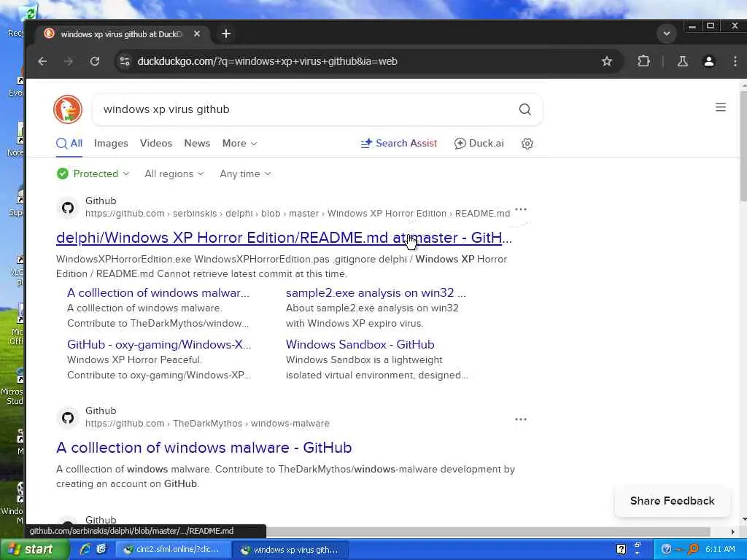Open sitelink 'A colllection of windows malwar...'
Image resolution: width=747 pixels, height=560 pixels.
pos(158,293)
